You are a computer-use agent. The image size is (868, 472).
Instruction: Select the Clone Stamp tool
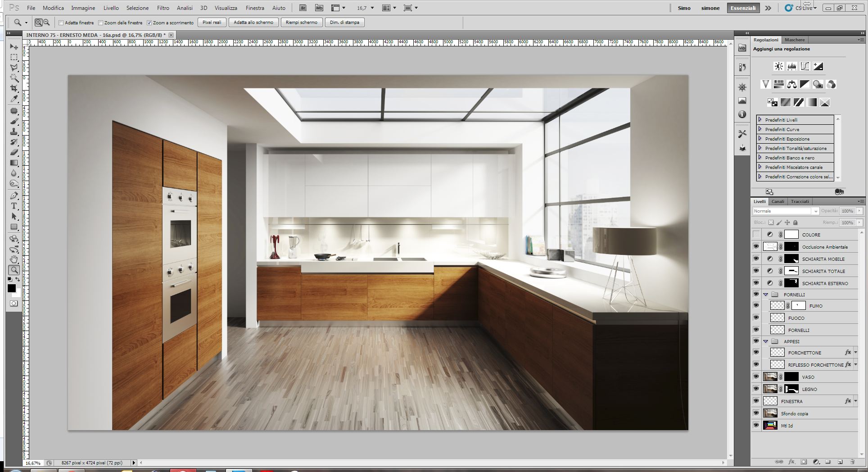point(14,132)
